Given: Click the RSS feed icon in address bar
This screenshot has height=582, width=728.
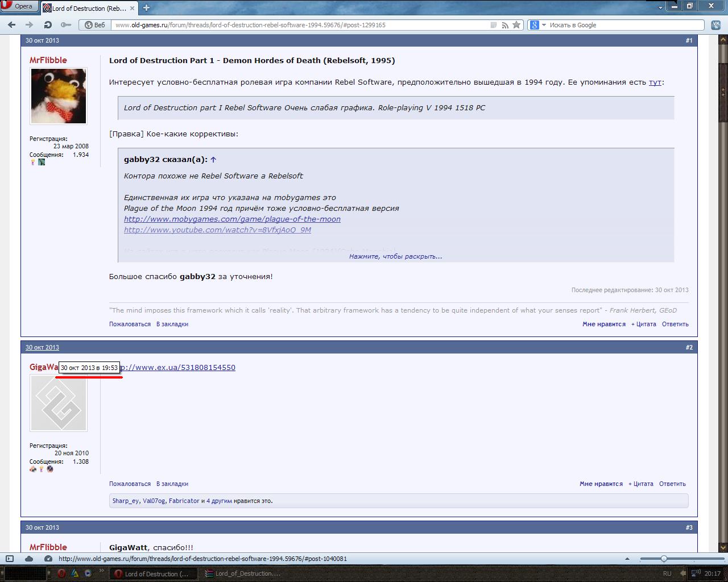Looking at the screenshot, I should click(505, 25).
